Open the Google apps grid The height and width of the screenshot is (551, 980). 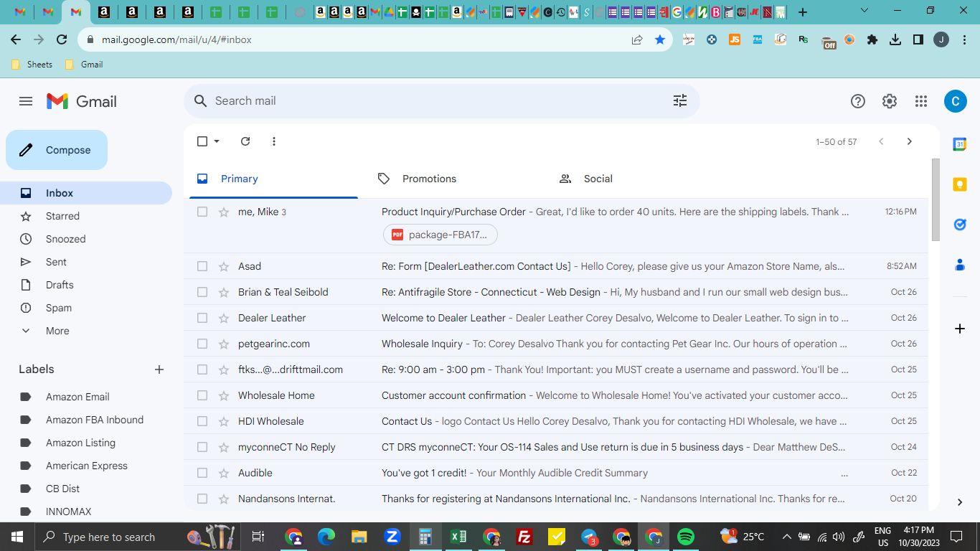pyautogui.click(x=921, y=101)
